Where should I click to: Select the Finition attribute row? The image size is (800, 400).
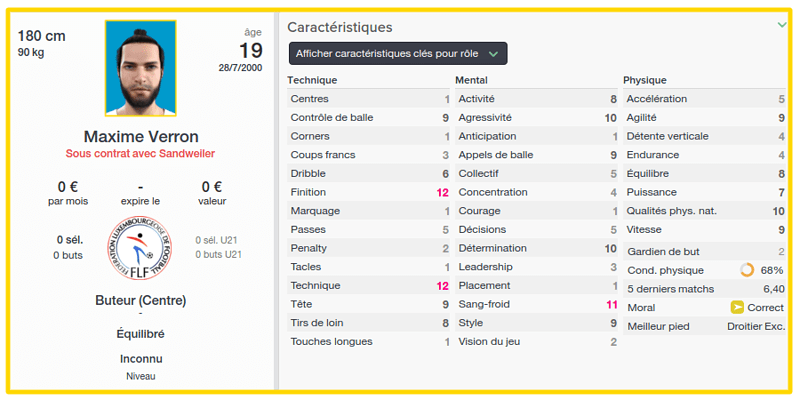[x=368, y=192]
